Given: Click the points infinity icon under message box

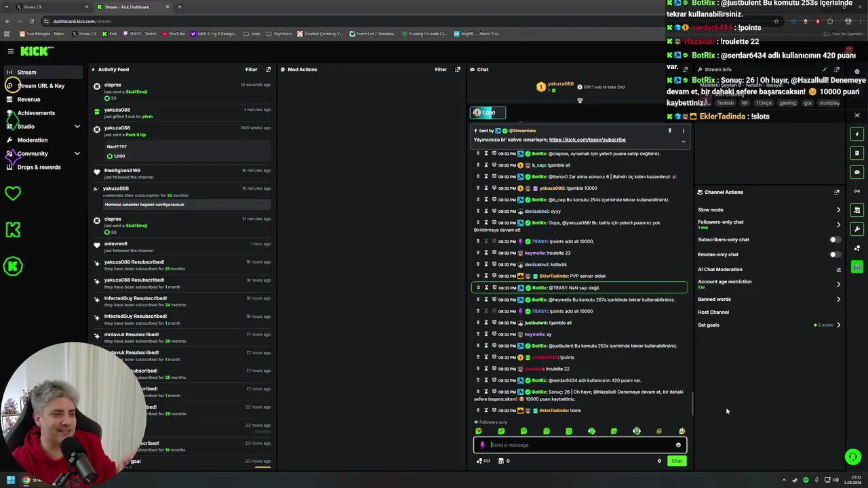Looking at the screenshot, I should point(483,461).
